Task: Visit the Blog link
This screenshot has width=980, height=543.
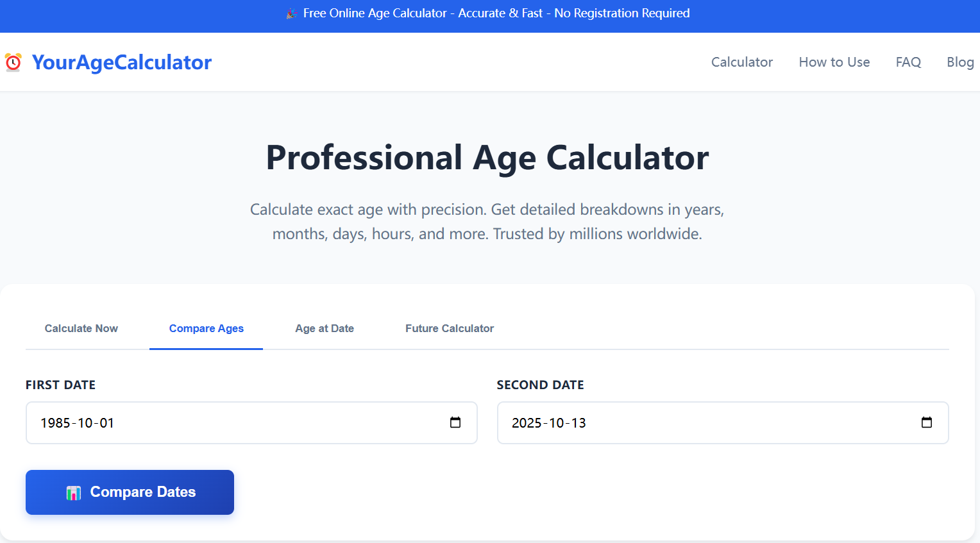Action: click(x=959, y=62)
